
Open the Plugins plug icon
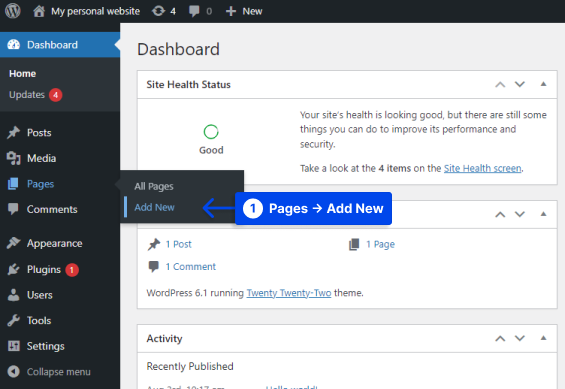click(14, 269)
